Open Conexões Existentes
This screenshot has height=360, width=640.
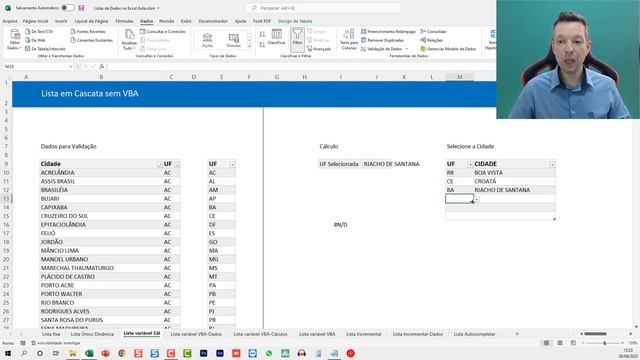pyautogui.click(x=91, y=40)
